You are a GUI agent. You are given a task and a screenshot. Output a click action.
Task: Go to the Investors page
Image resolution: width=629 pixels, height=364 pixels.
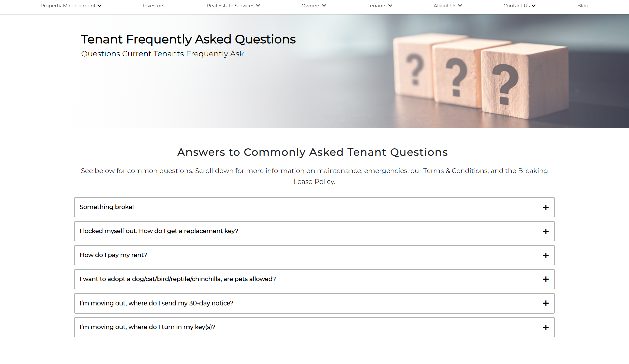click(154, 6)
